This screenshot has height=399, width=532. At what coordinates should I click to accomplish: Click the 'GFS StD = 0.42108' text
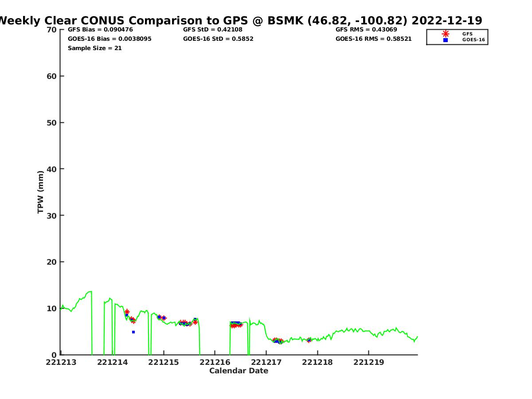[213, 29]
